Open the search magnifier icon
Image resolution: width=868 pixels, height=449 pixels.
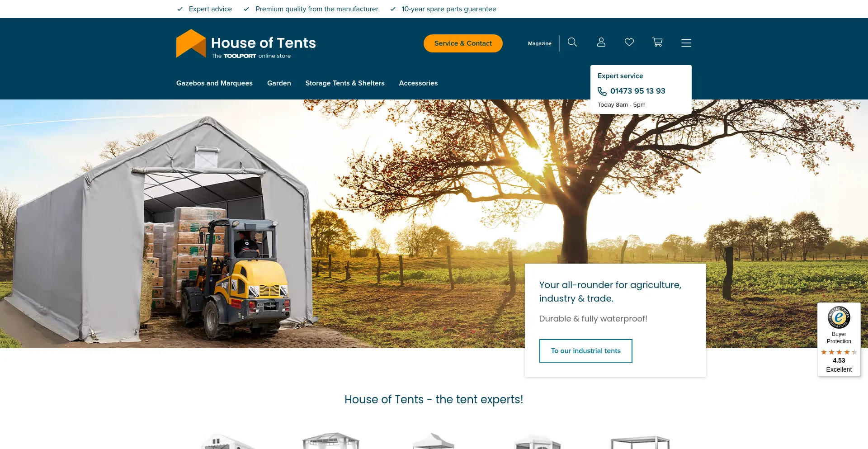(572, 43)
